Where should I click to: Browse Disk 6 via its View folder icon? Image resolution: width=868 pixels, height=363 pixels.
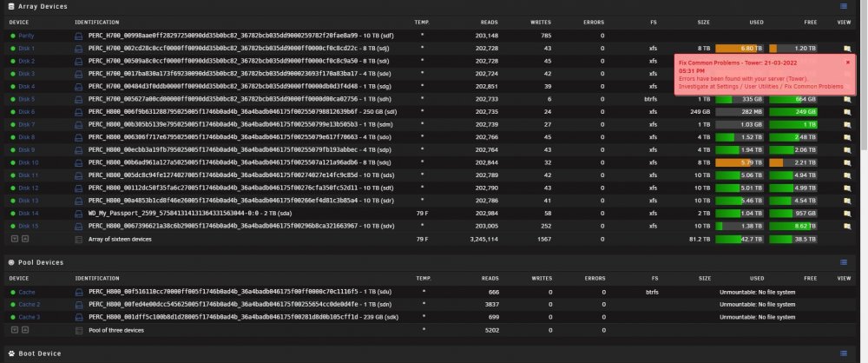click(847, 112)
